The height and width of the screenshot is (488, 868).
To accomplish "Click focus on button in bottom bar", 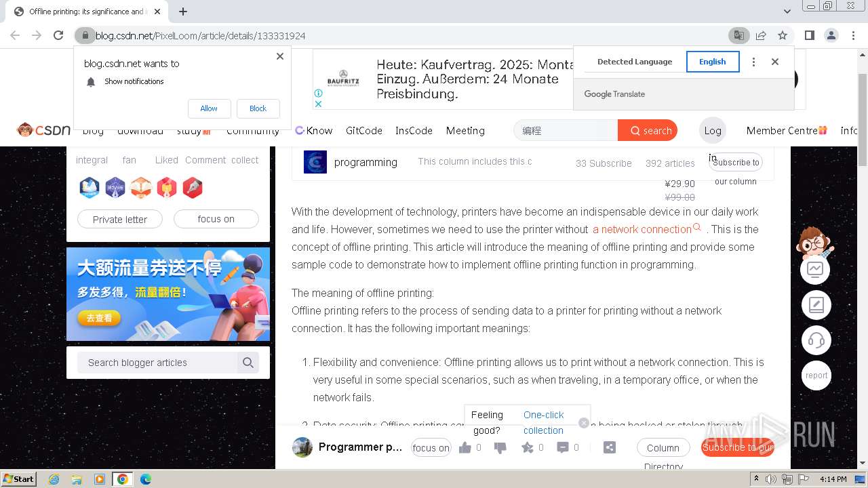I will [431, 448].
